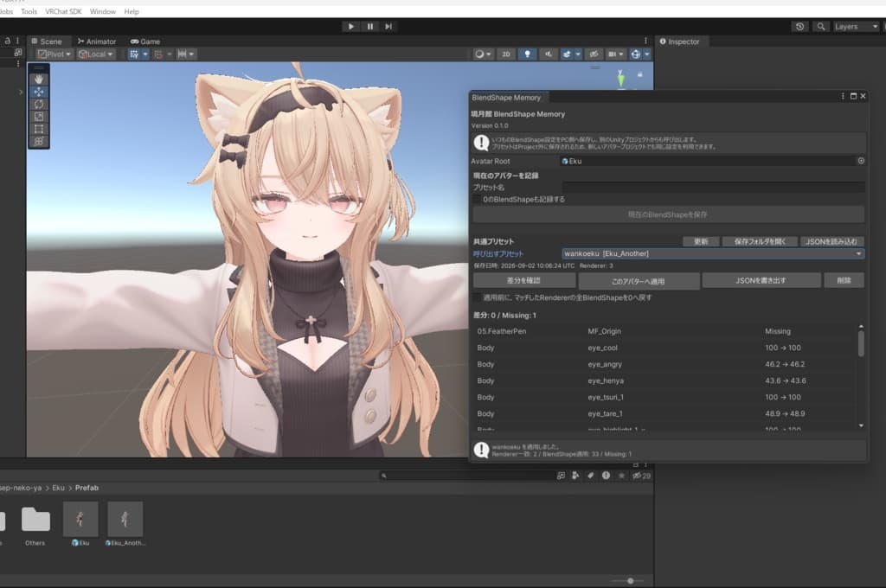
Task: Open Undo History icon in top bar
Action: [799, 27]
